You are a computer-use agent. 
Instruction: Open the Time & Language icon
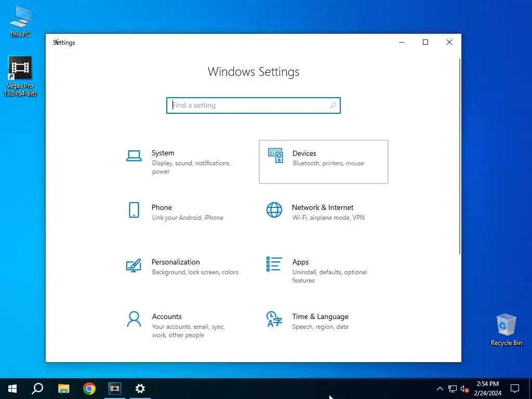coord(274,320)
